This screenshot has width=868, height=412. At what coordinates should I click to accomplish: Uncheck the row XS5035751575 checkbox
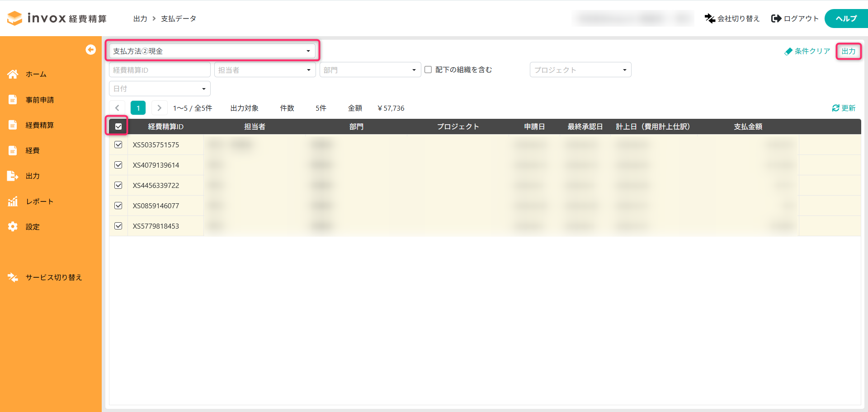(118, 145)
